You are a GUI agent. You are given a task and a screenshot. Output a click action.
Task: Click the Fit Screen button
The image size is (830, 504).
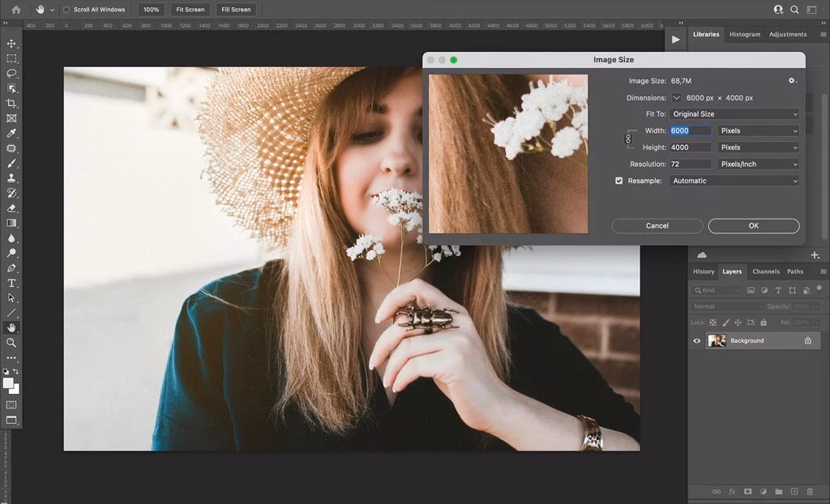click(189, 9)
